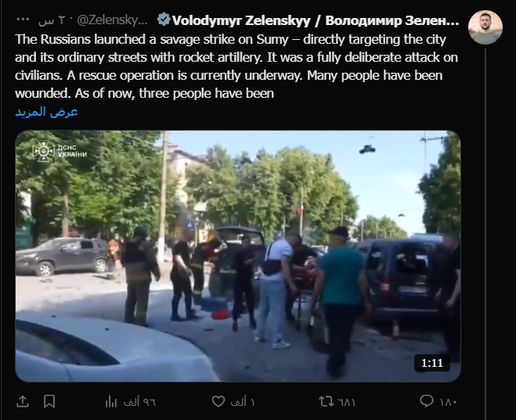Image resolution: width=516 pixels, height=420 pixels.
Task: Play the Sumy strike video
Action: pyautogui.click(x=238, y=256)
